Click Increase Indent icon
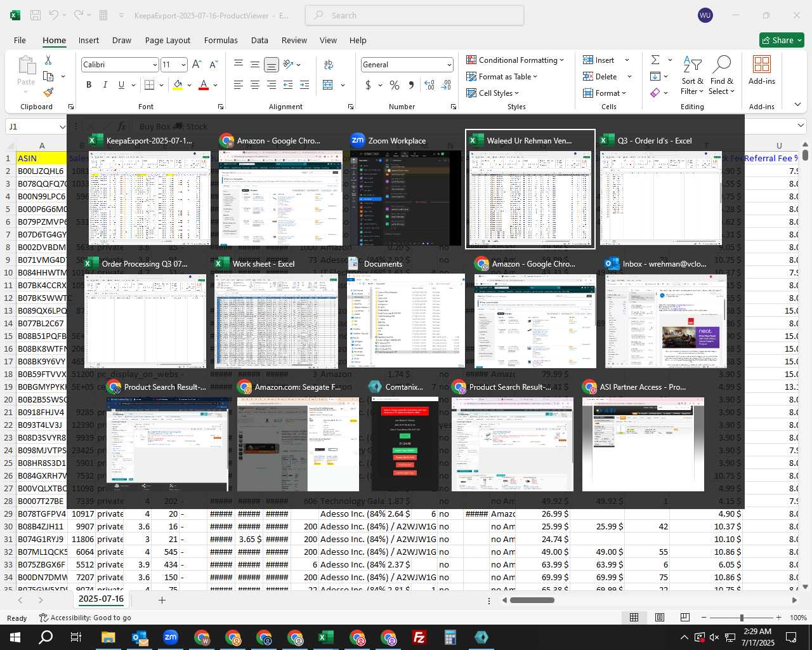Screen dimensions: 812x650 304,84
